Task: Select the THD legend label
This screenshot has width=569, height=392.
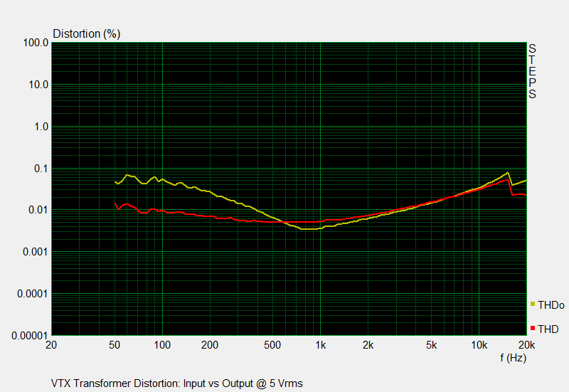Action: click(x=548, y=329)
